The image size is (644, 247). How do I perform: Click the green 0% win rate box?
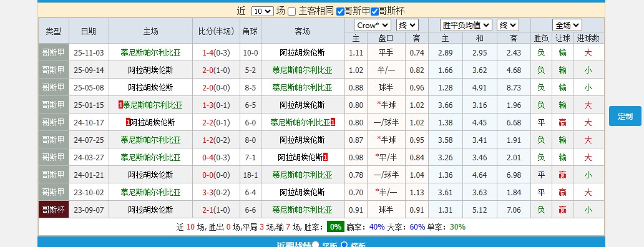point(336,227)
